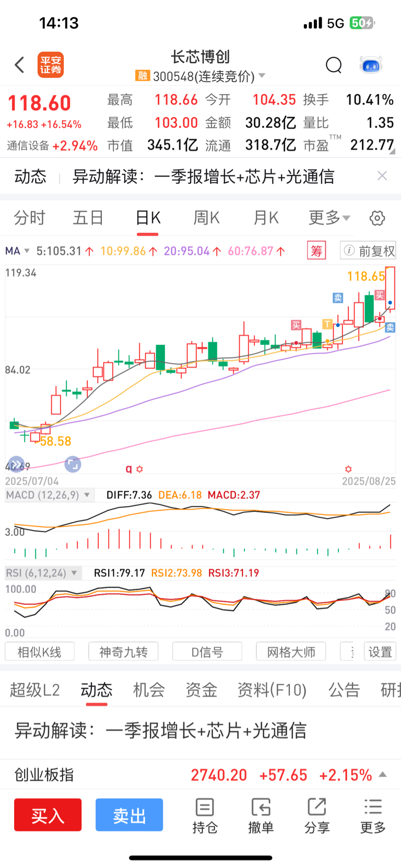The height and width of the screenshot is (868, 401).
Task: Tap the 58.58 low label on chart
Action: click(55, 441)
